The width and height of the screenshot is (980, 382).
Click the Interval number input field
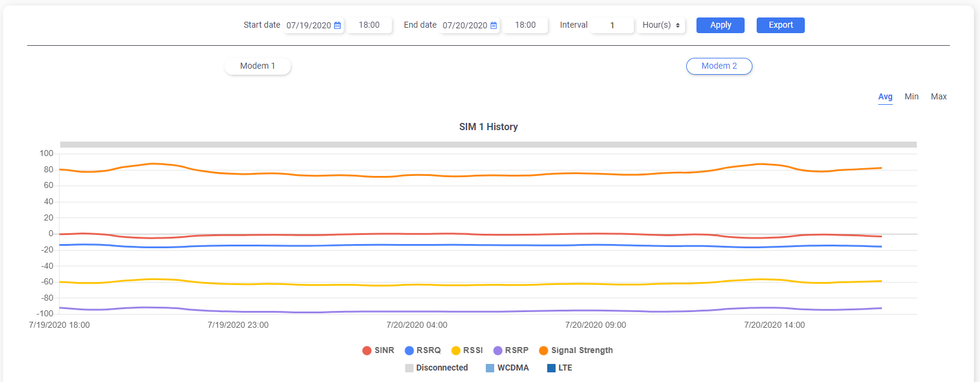612,25
